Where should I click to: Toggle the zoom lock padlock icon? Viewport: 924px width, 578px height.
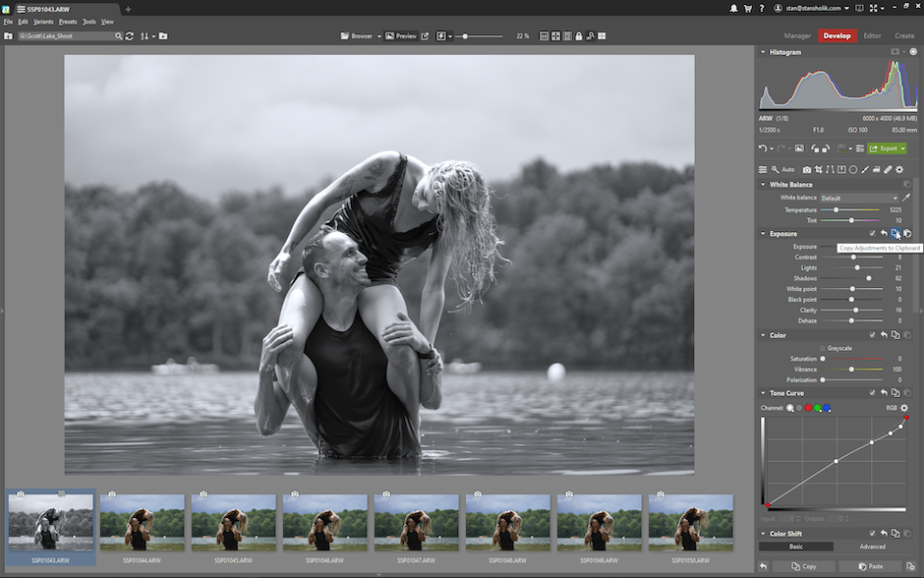click(579, 36)
